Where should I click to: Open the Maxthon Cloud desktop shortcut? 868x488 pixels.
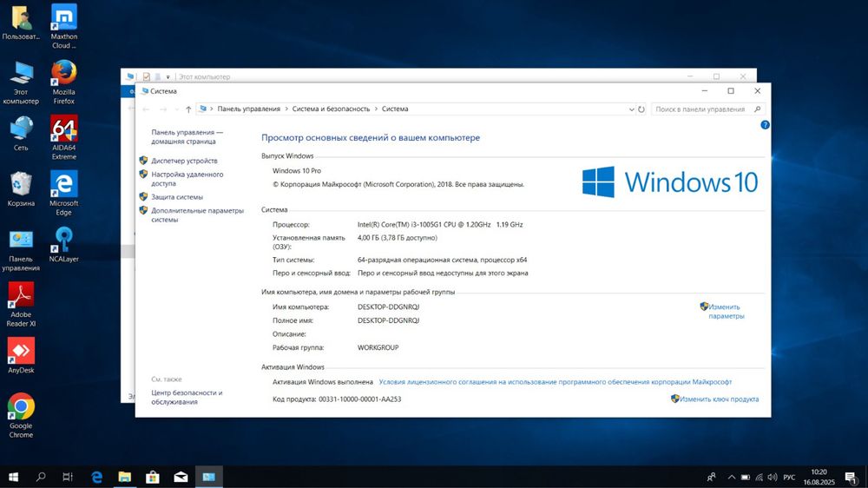click(63, 26)
